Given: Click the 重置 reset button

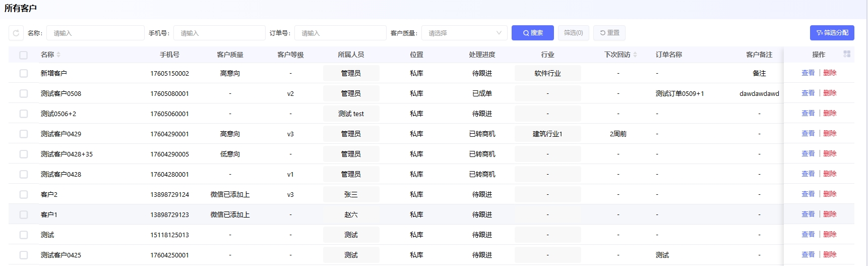Looking at the screenshot, I should 609,33.
